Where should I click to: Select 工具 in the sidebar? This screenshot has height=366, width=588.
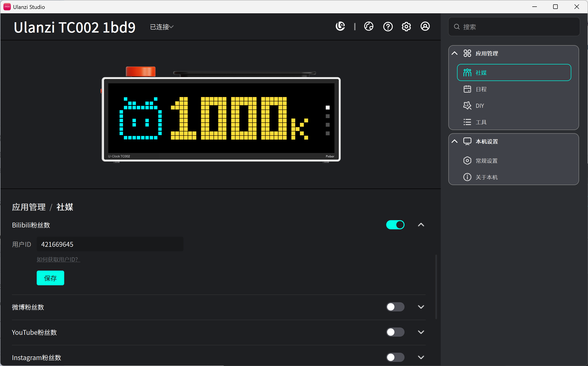pos(514,122)
